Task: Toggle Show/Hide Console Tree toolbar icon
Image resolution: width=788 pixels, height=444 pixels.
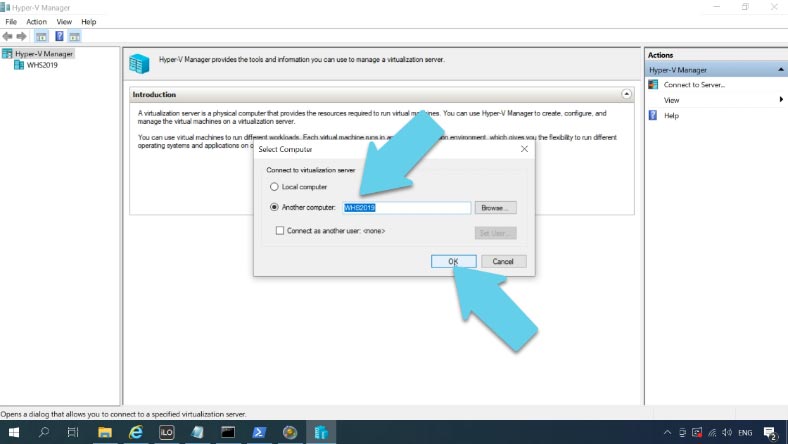Action: 41,36
